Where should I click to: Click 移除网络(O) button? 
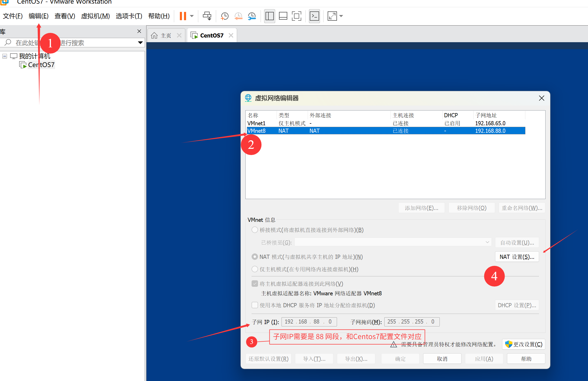(472, 208)
